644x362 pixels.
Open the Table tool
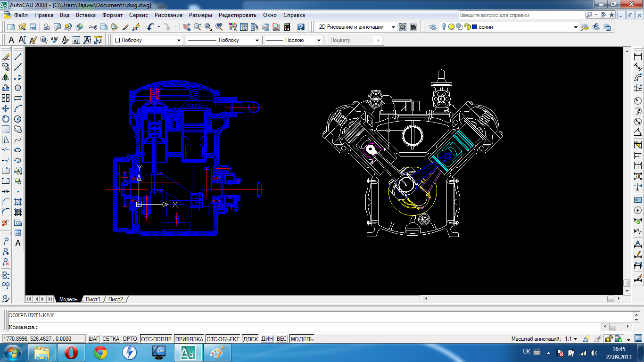(x=18, y=233)
